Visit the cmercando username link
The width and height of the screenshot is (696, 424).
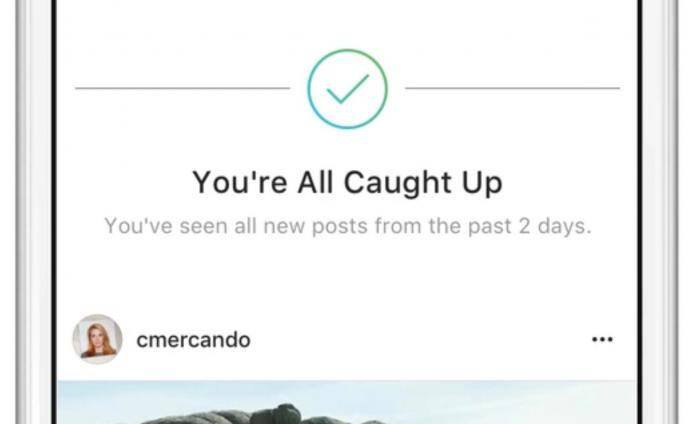click(x=194, y=340)
